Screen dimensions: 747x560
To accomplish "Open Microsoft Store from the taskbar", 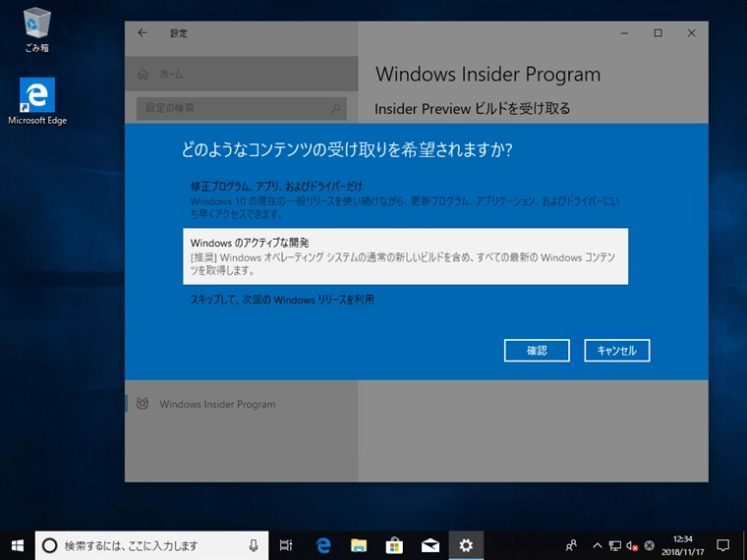I will coord(394,545).
